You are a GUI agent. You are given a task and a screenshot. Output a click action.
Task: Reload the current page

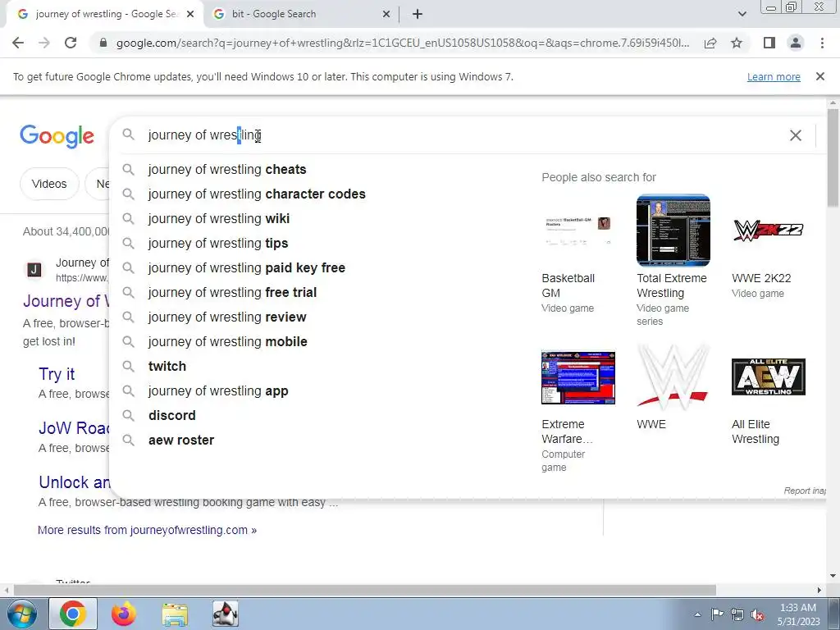71,43
